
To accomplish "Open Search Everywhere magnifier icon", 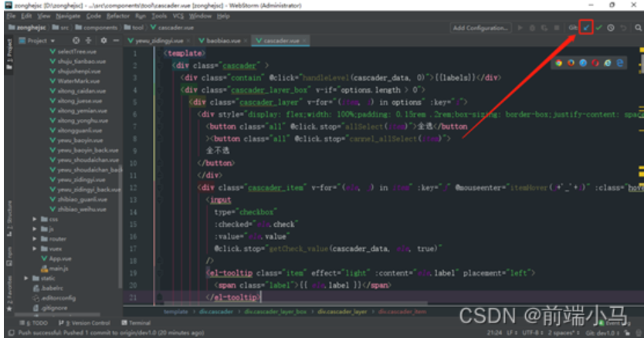I will [x=638, y=28].
